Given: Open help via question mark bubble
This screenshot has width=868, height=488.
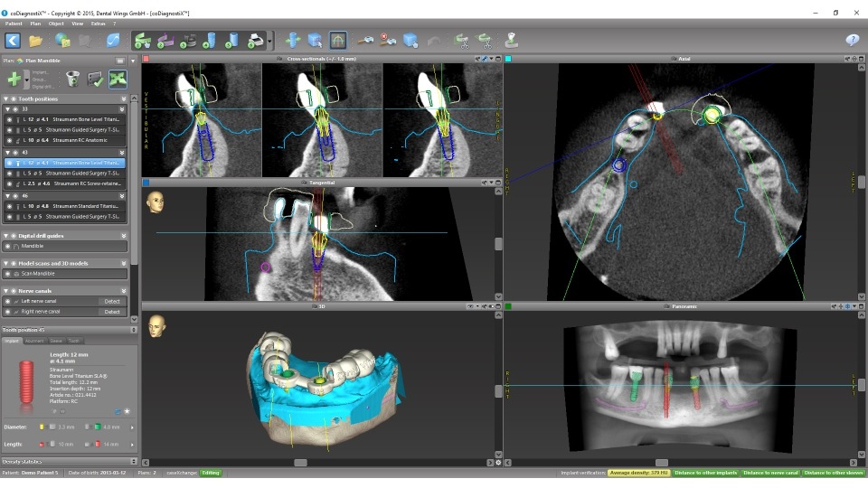Looking at the screenshot, I should (852, 40).
